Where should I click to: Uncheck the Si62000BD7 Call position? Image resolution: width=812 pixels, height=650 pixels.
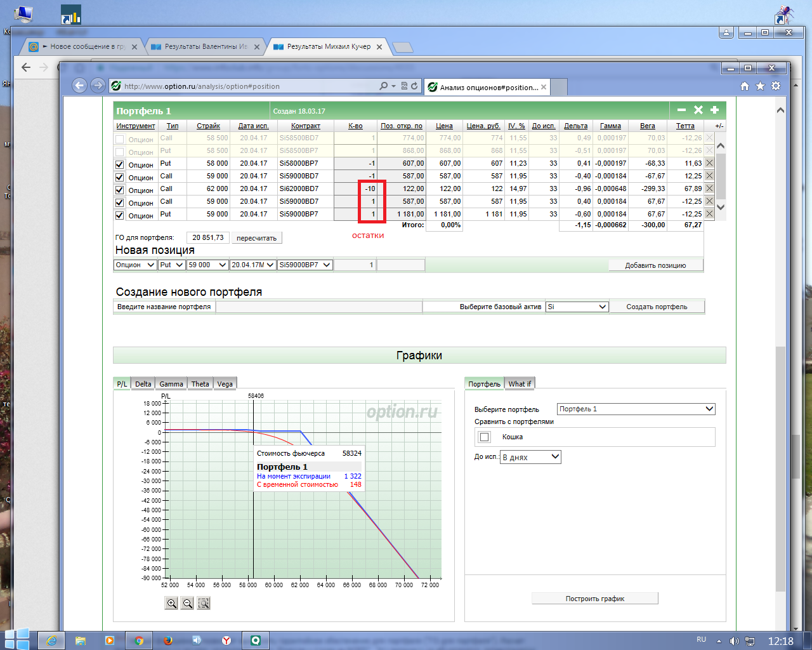(120, 190)
